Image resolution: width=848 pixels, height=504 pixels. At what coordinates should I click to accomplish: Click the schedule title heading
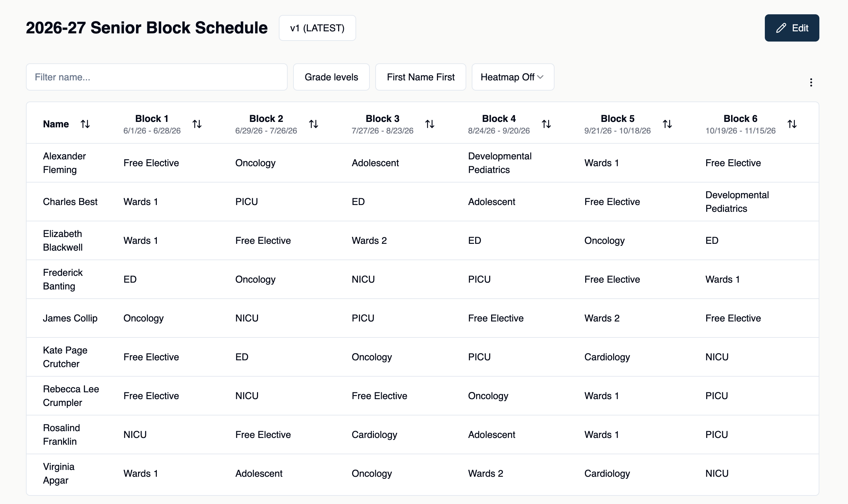[147, 28]
